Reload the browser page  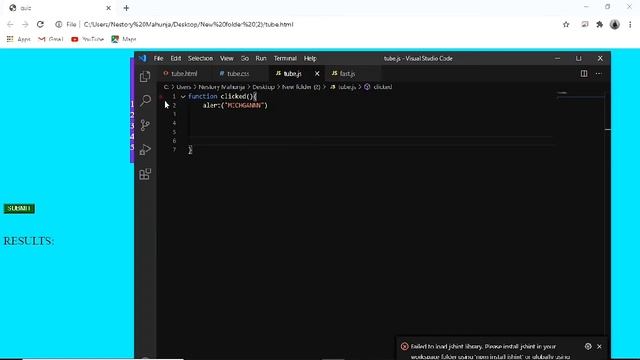click(x=40, y=24)
